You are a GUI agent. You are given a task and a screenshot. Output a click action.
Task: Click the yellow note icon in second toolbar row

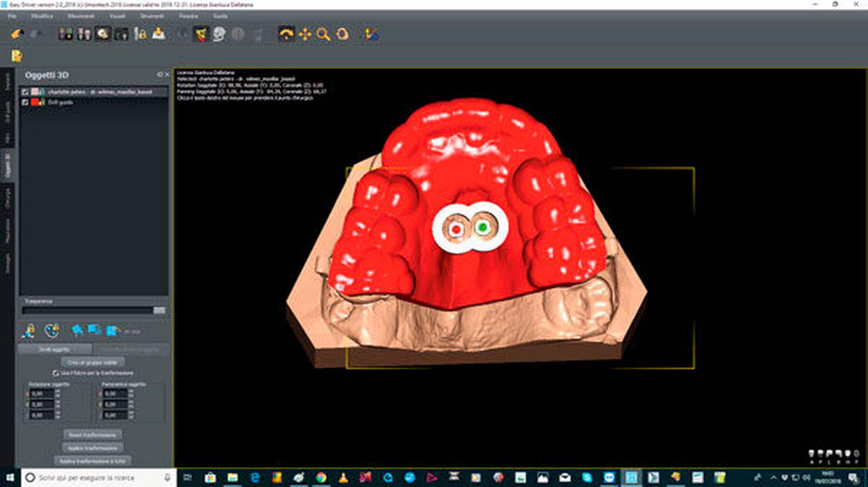coord(17,56)
